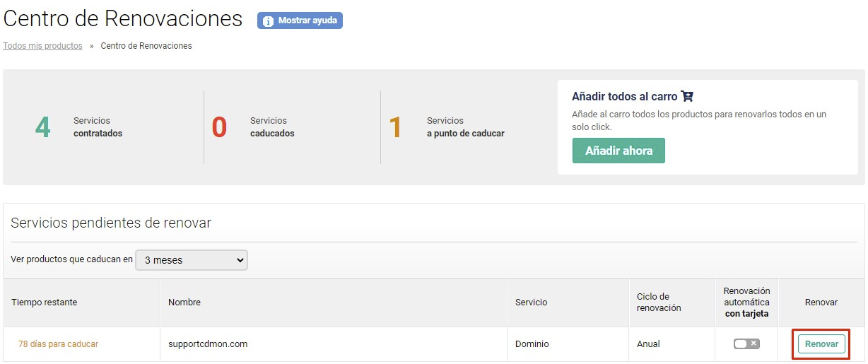Click the orange number 1 for services about to expire

coord(396,127)
